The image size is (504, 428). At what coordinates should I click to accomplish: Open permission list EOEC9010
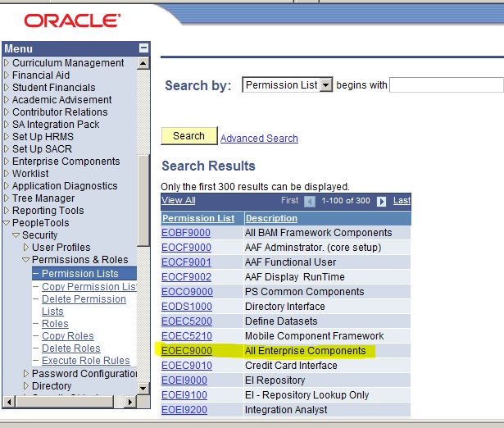pos(186,366)
